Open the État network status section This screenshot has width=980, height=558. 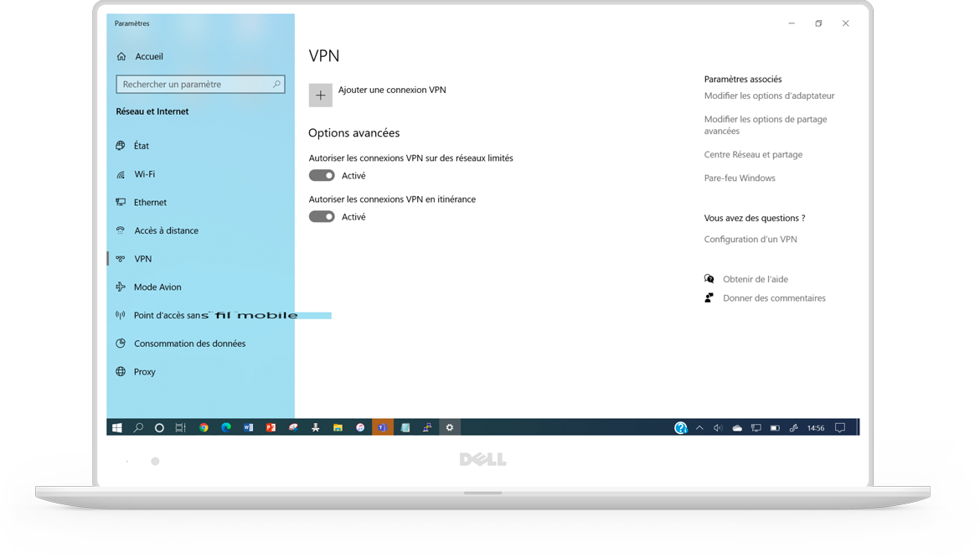click(141, 146)
